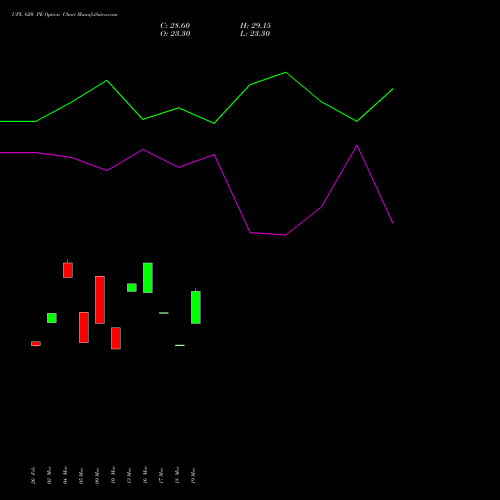Select the 19 Mar date label
Screen dimensions: 500x500
click(x=193, y=475)
